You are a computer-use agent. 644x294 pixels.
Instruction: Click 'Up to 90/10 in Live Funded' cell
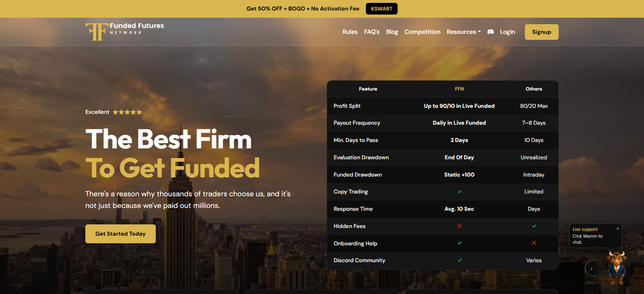click(x=459, y=106)
